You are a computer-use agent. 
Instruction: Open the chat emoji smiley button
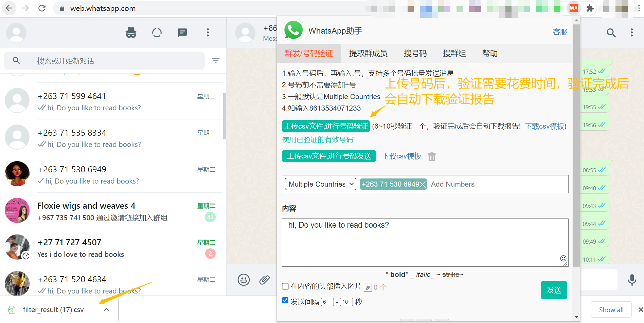point(244,280)
